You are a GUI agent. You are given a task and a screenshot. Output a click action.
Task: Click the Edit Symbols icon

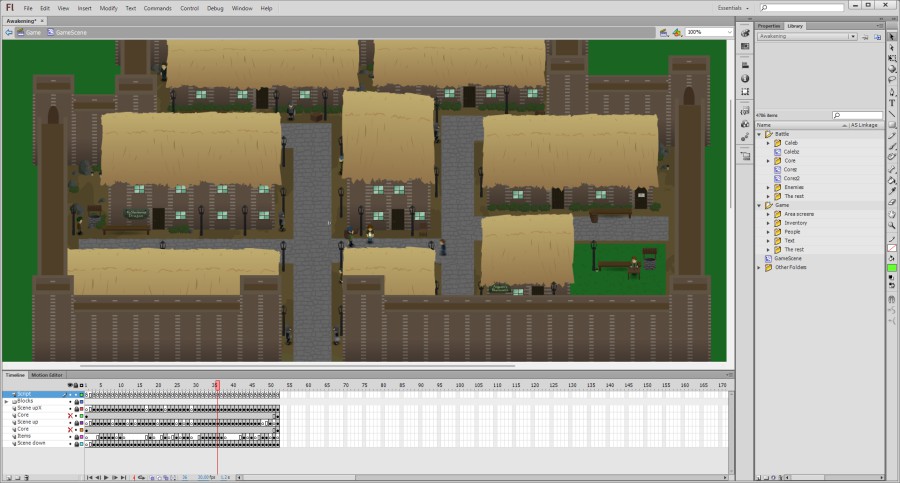pos(677,32)
